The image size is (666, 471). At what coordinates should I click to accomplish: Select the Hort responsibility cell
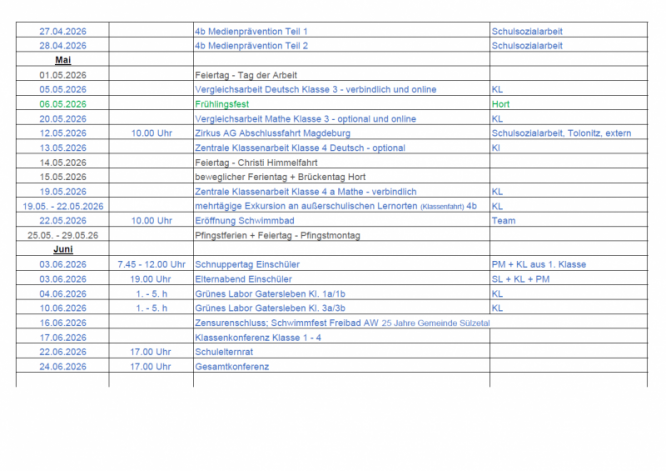(x=500, y=104)
